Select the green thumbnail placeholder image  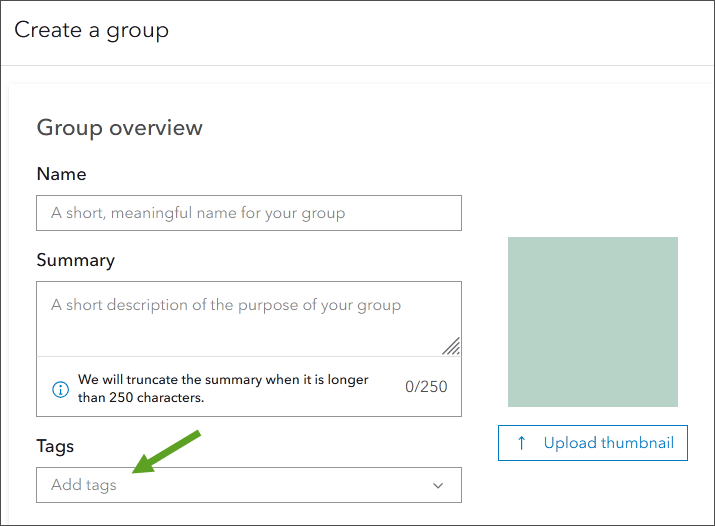pos(592,322)
